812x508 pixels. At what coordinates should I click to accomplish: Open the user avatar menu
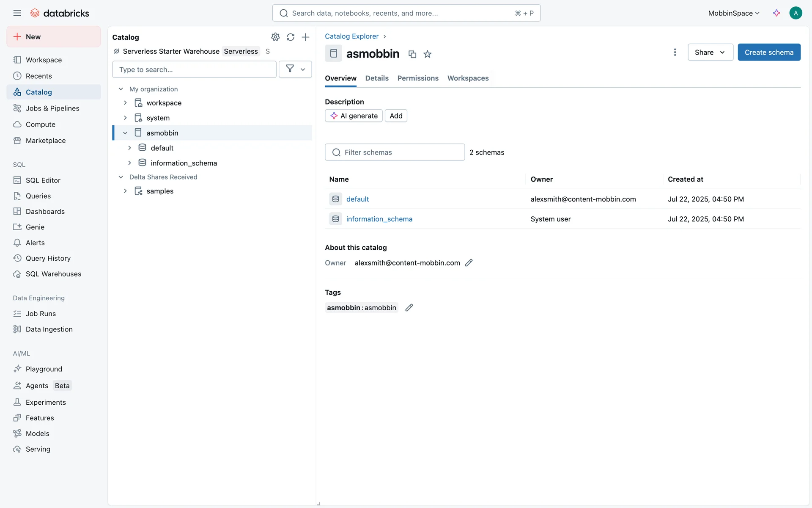click(796, 13)
